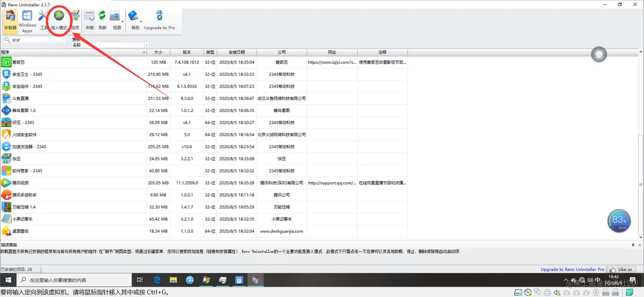Image resolution: width=644 pixels, height=297 pixels.
Task: Select 火绒安全软件 program icon
Action: [6, 134]
